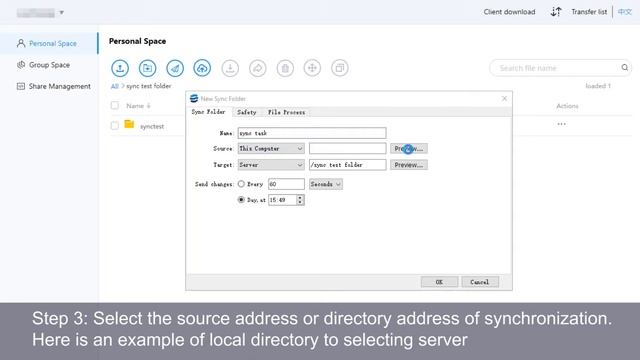Click the grayed copy toolbar icon
Image resolution: width=640 pixels, height=360 pixels.
[340, 68]
